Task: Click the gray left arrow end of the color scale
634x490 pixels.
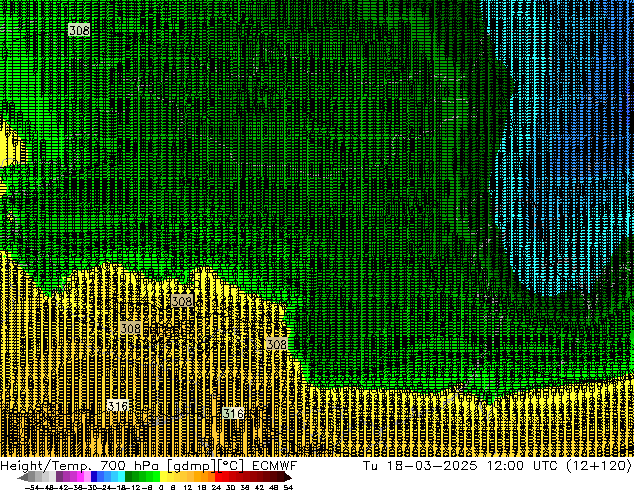Action: [22, 478]
